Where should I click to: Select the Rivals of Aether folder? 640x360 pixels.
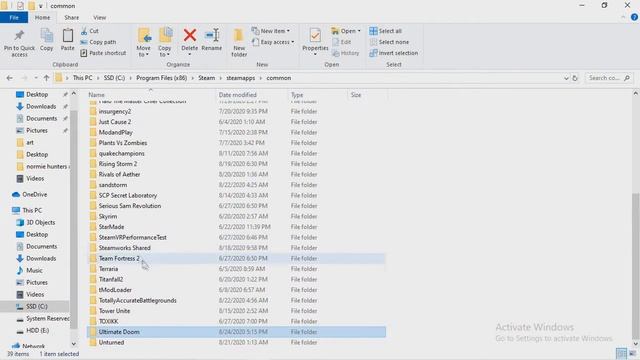[x=236, y=174]
